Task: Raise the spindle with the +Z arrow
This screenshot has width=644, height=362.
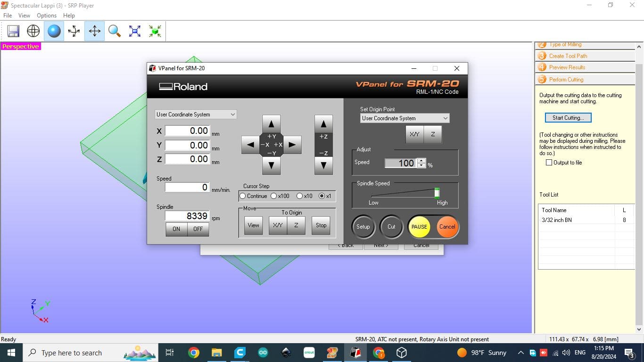Action: [x=323, y=124]
